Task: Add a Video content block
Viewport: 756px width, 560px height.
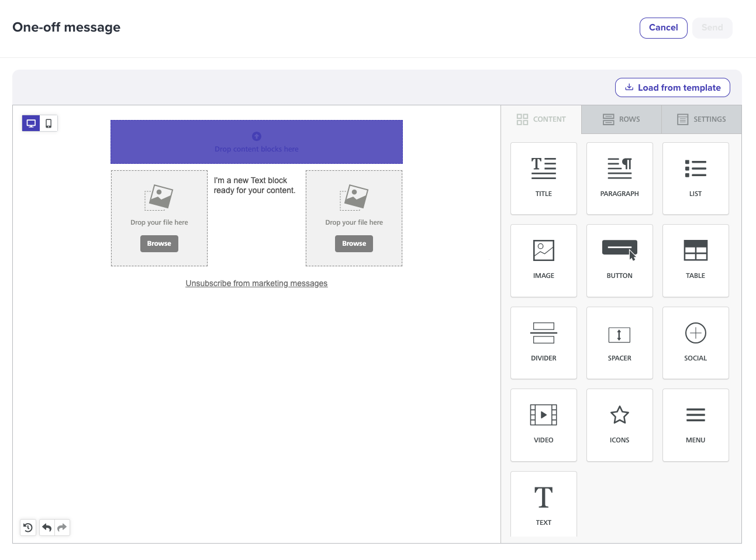Action: 544,425
